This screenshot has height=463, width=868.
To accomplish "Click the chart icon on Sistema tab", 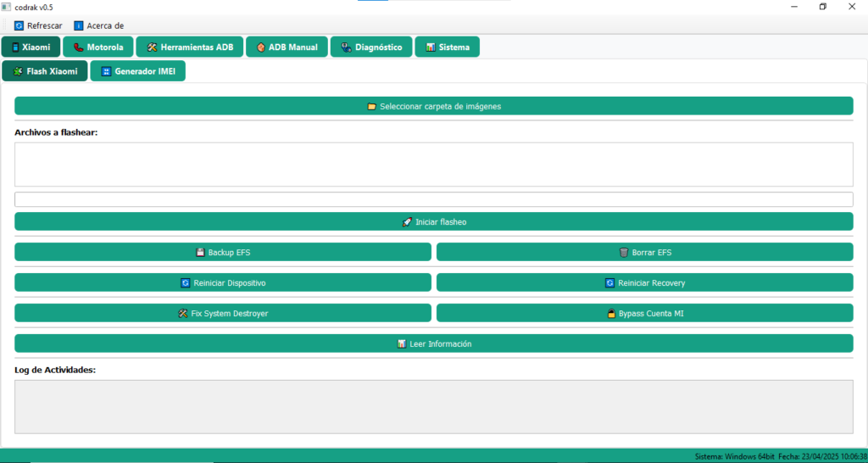I will (x=431, y=47).
